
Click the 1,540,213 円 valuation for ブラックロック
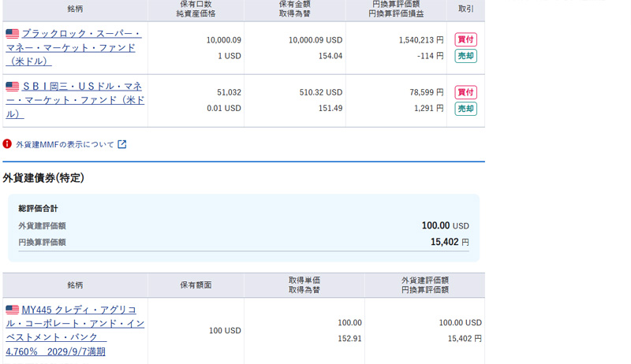click(421, 39)
